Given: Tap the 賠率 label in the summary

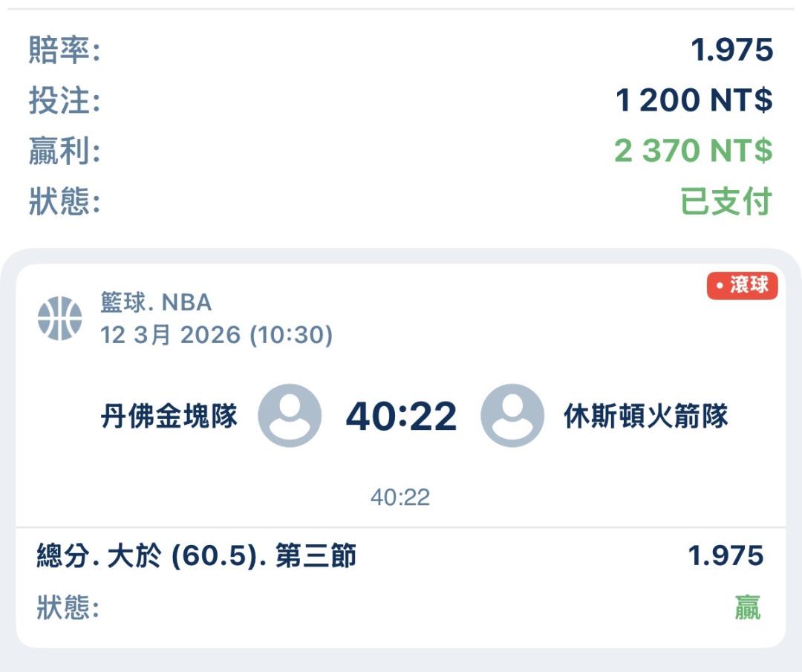Looking at the screenshot, I should pos(65,50).
